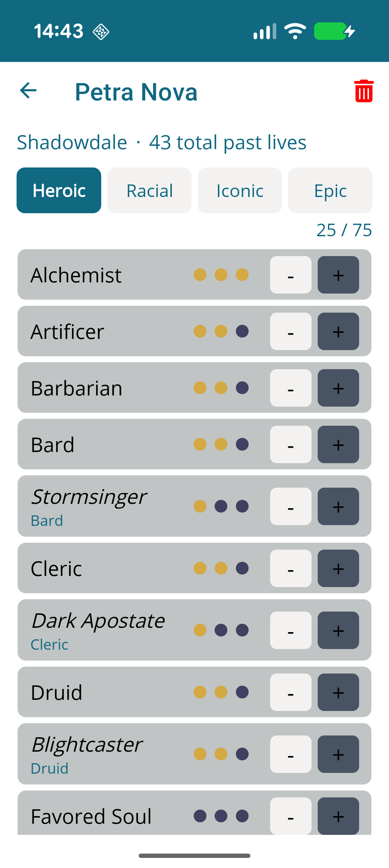Switch to the Racial tab

pyautogui.click(x=149, y=191)
